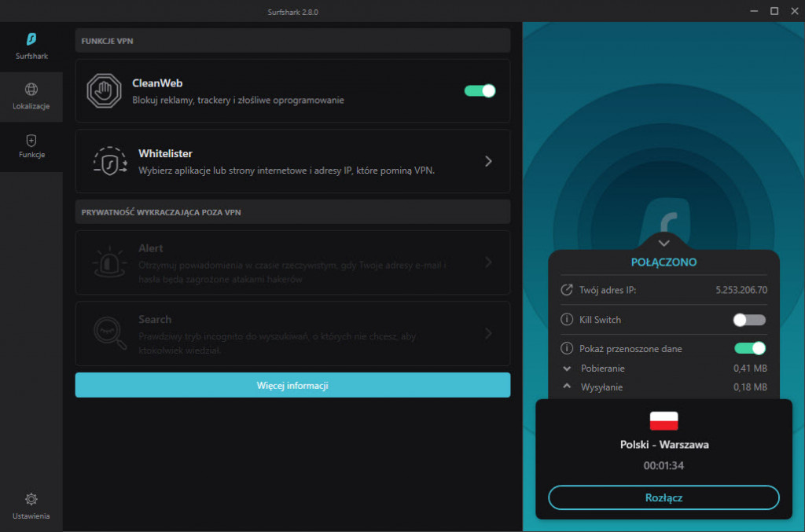Click the Whitelister shield icon
The image size is (805, 532).
click(110, 161)
